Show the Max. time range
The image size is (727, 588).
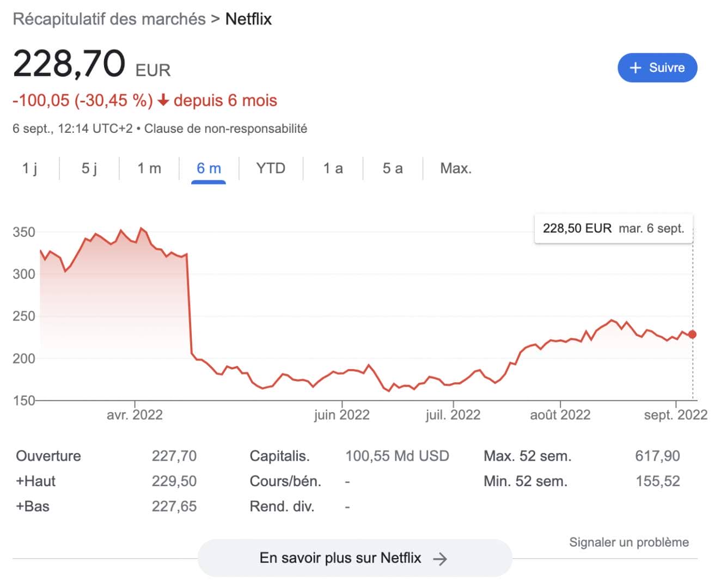point(456,168)
